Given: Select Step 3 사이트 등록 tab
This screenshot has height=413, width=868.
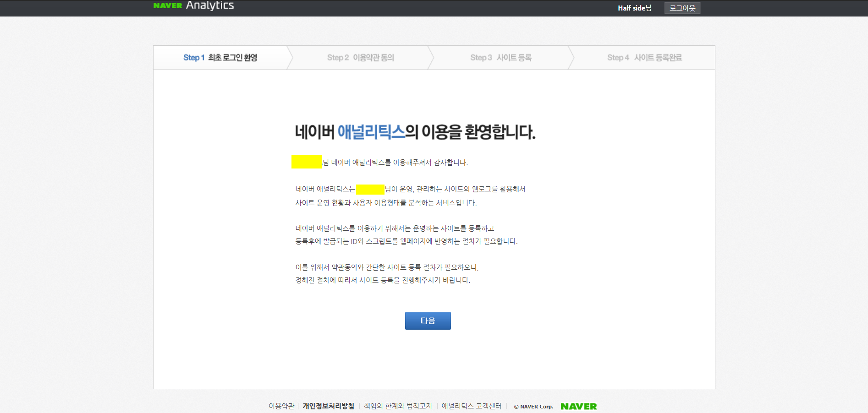Looking at the screenshot, I should (501, 58).
